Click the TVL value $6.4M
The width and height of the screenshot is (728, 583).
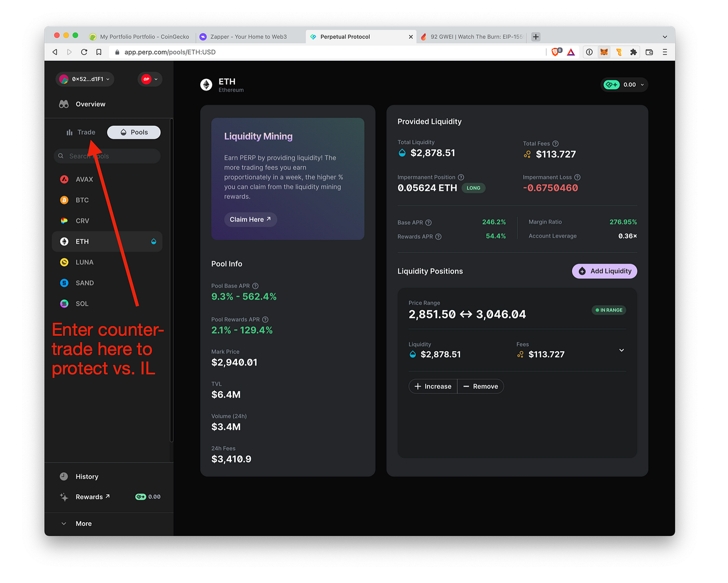[x=226, y=395]
